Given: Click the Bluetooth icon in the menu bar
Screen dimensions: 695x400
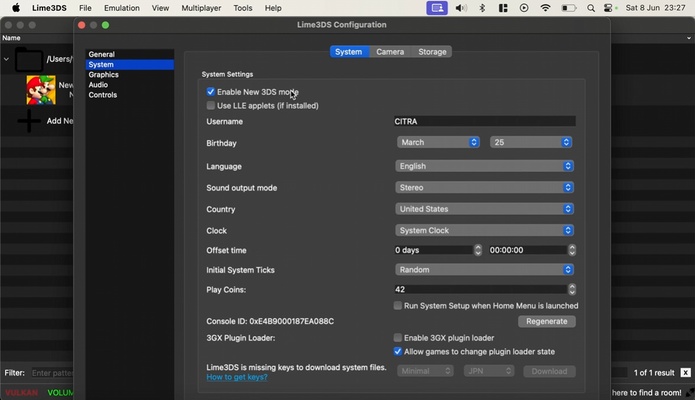Looking at the screenshot, I should tap(482, 8).
